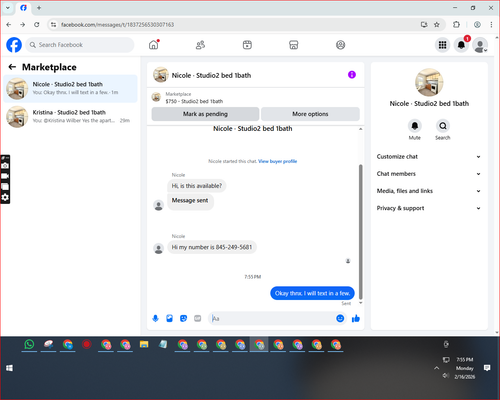Mute this conversation with the bell icon
Viewport: 500px width, 400px height.
tap(415, 126)
